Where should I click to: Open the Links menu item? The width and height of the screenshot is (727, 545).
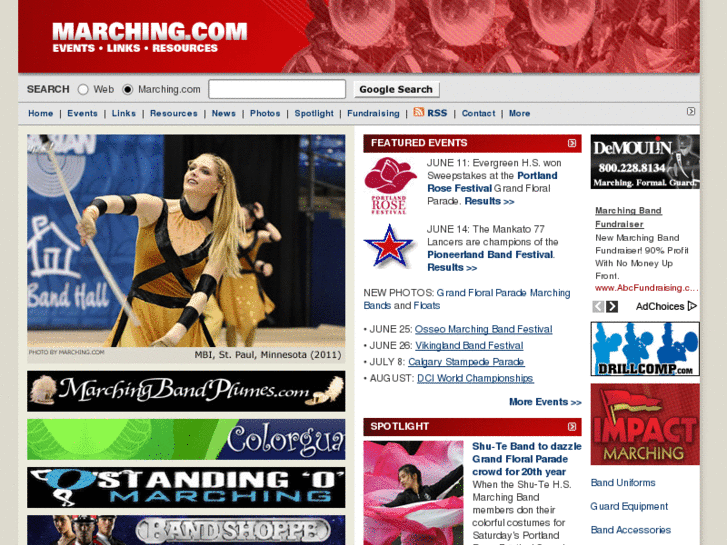(x=124, y=113)
